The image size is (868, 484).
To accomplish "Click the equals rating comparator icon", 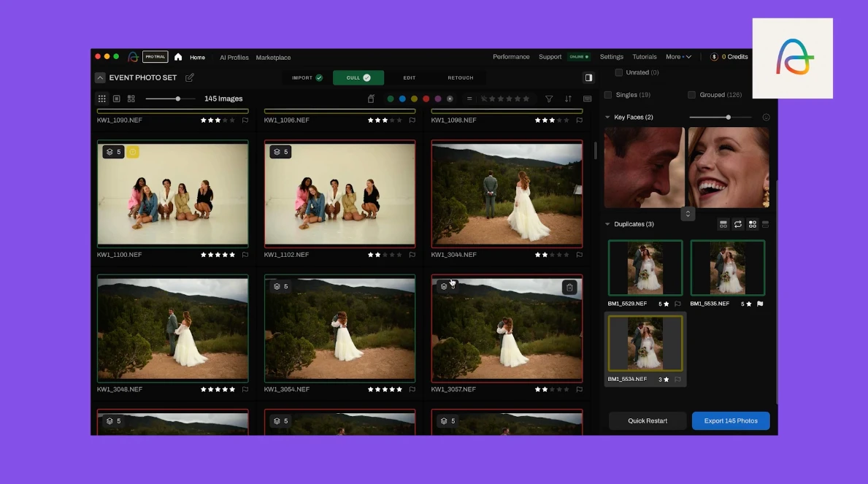I will point(469,99).
